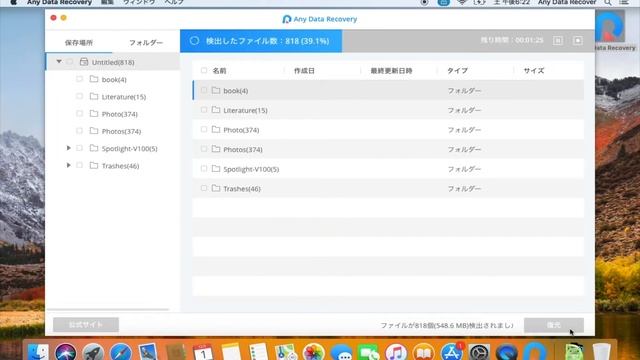
Task: Open Trash in the Dock
Action: 601,352
